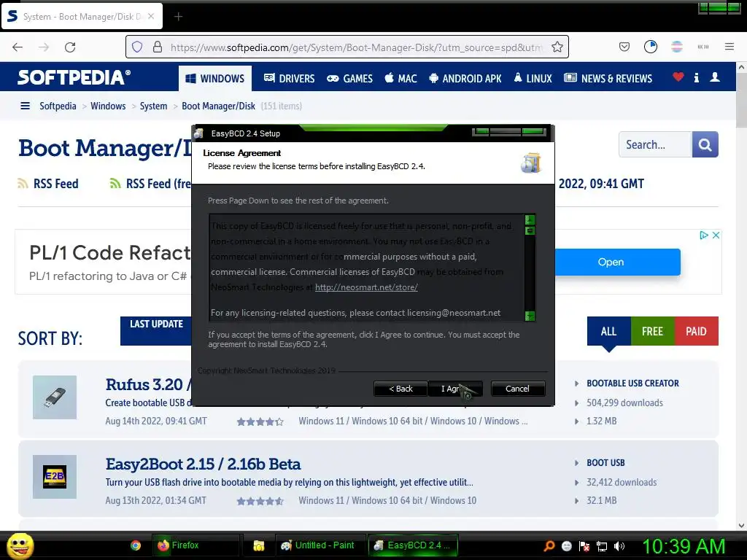Screen dimensions: 747x560
Task: Click the 10:39 AM taskbar clock
Action: coord(684,546)
